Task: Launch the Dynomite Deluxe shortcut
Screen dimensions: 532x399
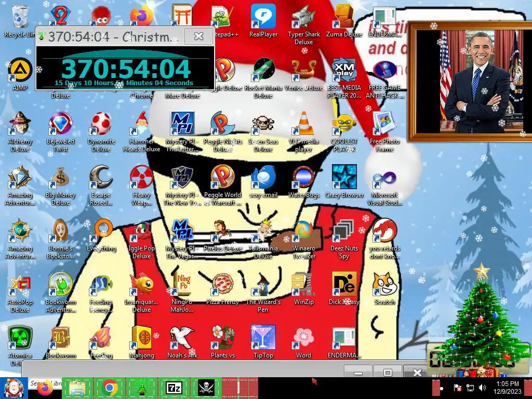Action: pos(101,131)
